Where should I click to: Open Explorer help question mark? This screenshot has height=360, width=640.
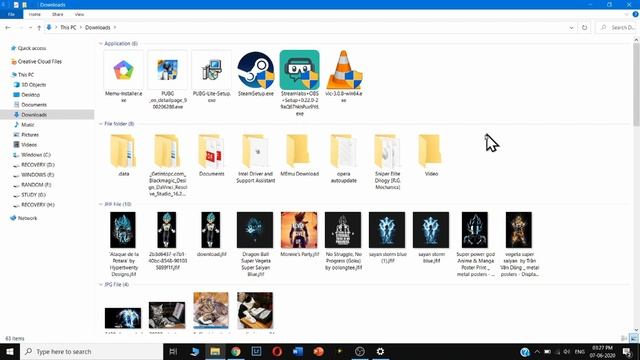636,14
